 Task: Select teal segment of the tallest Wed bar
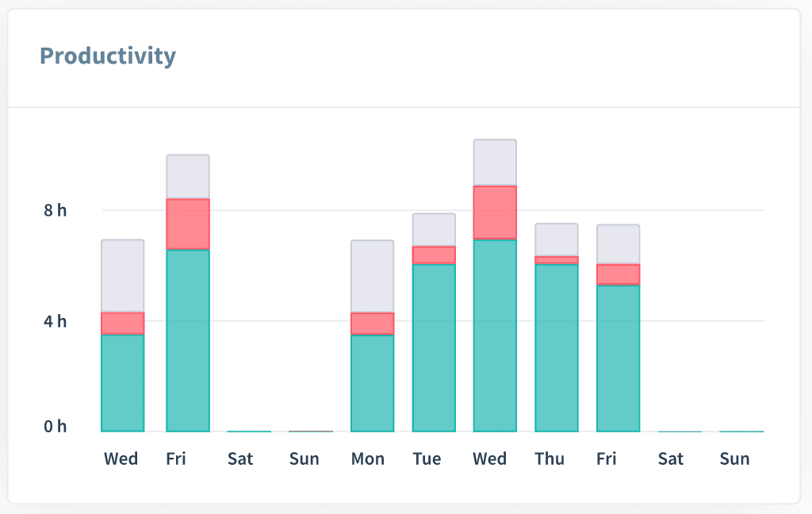point(495,335)
